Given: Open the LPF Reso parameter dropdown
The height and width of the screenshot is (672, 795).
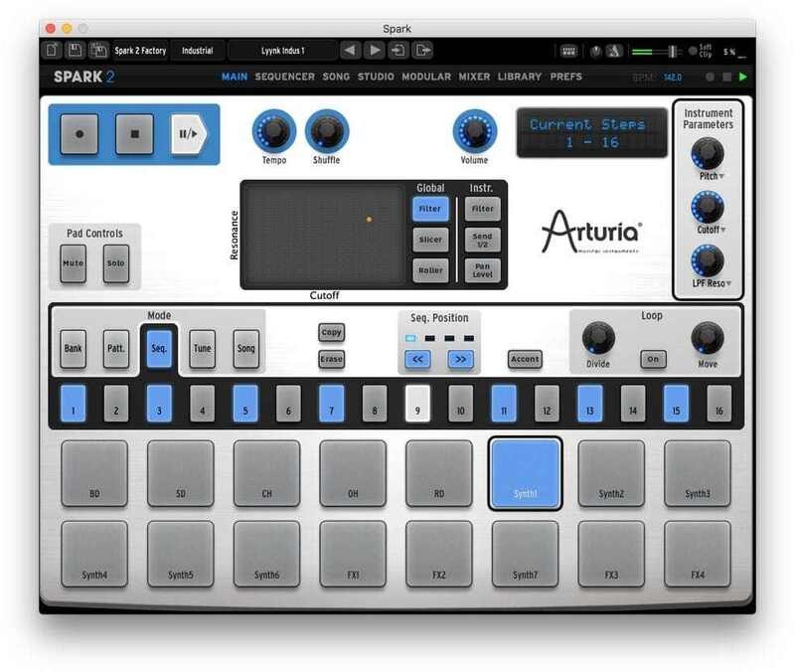Looking at the screenshot, I should 728,284.
